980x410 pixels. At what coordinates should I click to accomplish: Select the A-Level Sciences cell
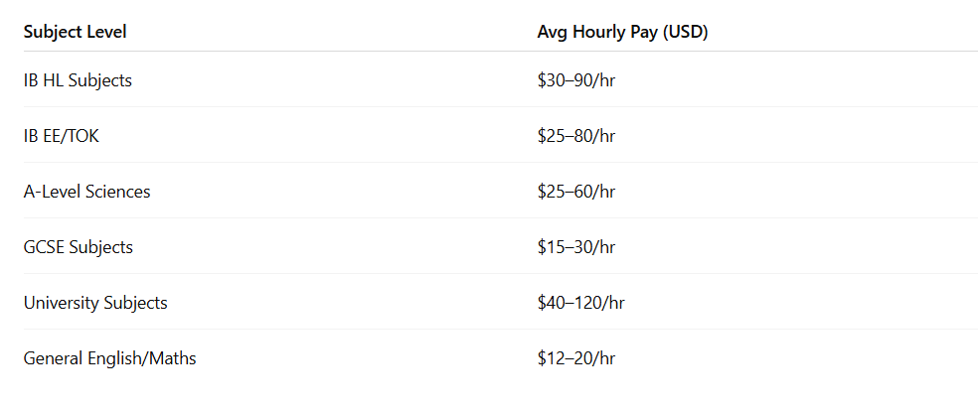(86, 192)
